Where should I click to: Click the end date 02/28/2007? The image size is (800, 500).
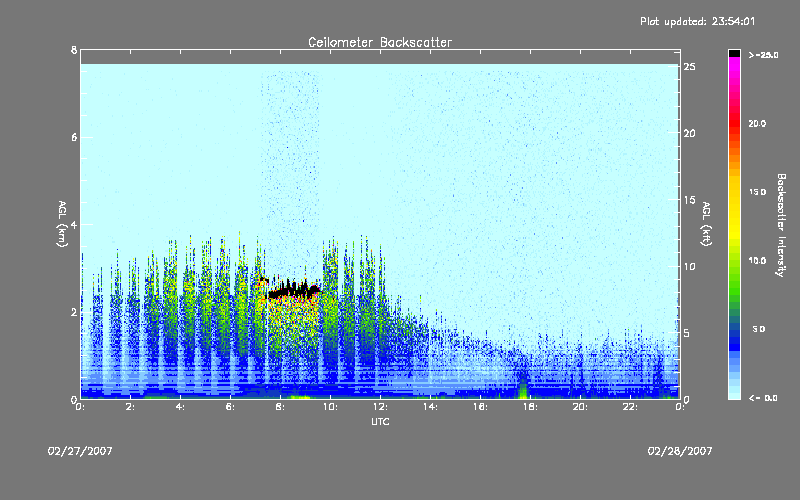coord(680,451)
